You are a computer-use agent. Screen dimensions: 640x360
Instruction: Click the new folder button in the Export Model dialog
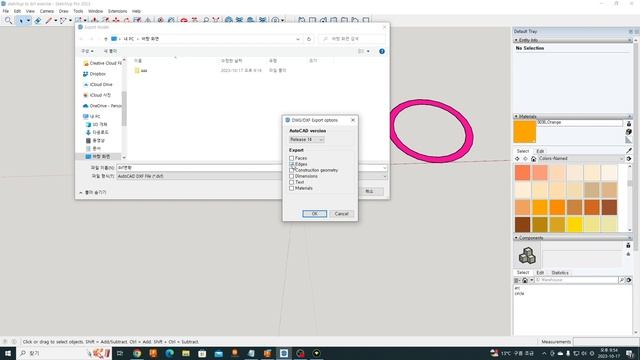coord(110,51)
